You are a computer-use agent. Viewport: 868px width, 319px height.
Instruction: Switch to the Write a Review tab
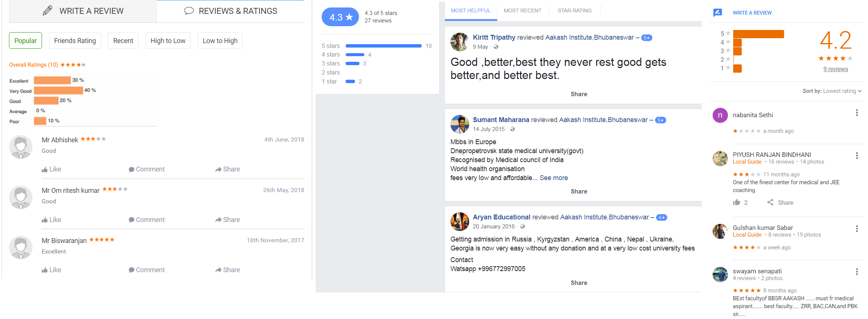tap(83, 11)
